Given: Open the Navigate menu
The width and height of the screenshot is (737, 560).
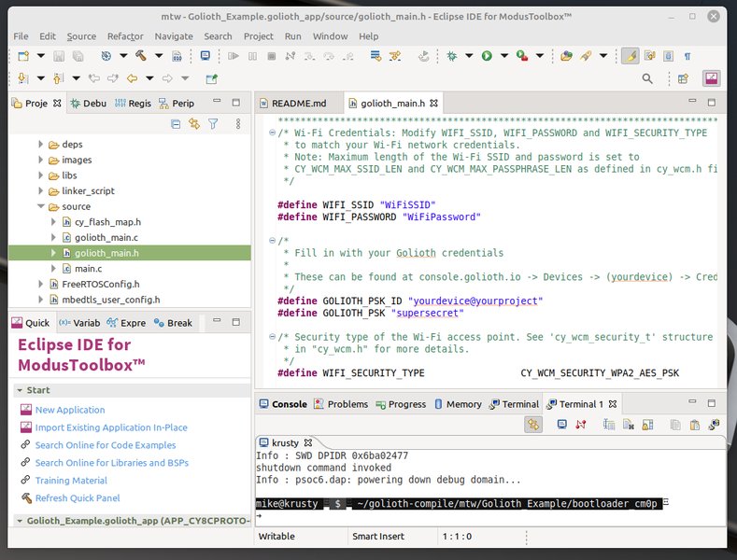Looking at the screenshot, I should pos(174,36).
